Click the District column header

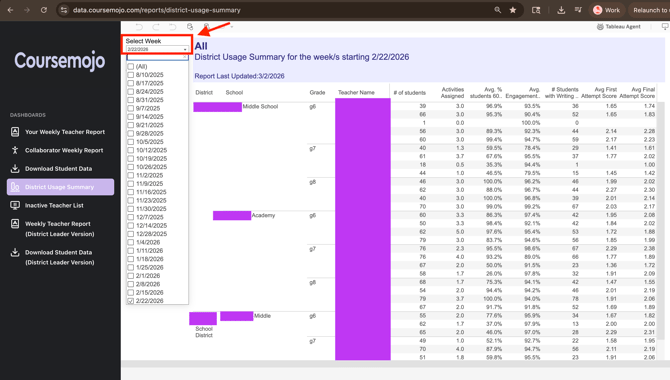click(204, 92)
